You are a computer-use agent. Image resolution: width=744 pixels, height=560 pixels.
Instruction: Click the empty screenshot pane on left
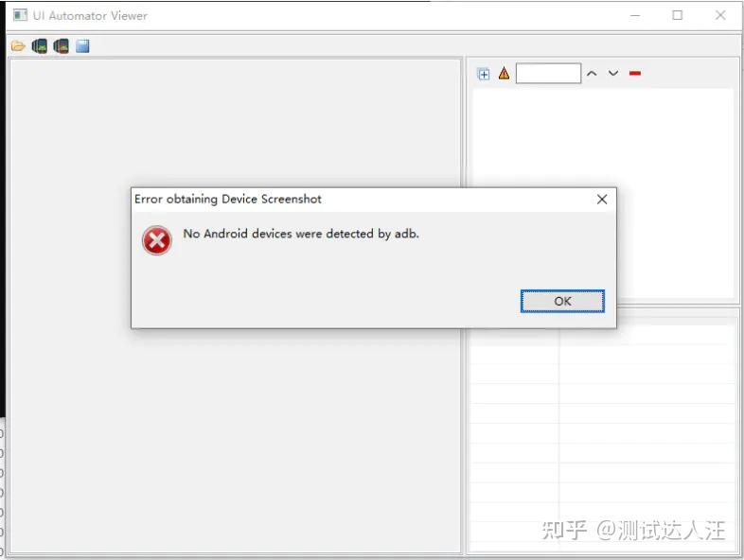[235, 441]
